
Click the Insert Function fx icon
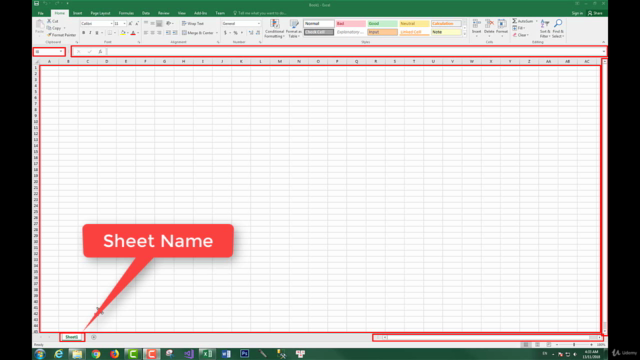(x=100, y=51)
